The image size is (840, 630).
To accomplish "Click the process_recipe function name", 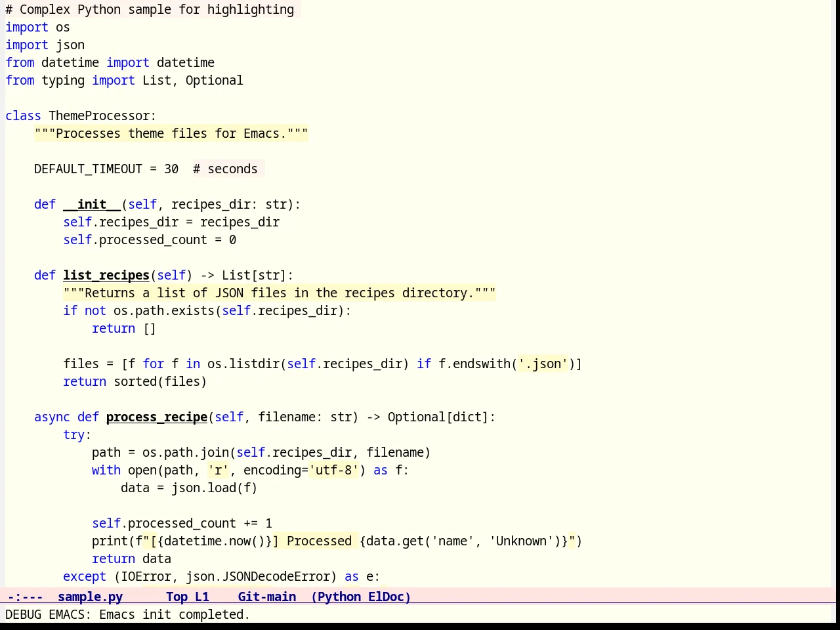I will click(x=157, y=417).
